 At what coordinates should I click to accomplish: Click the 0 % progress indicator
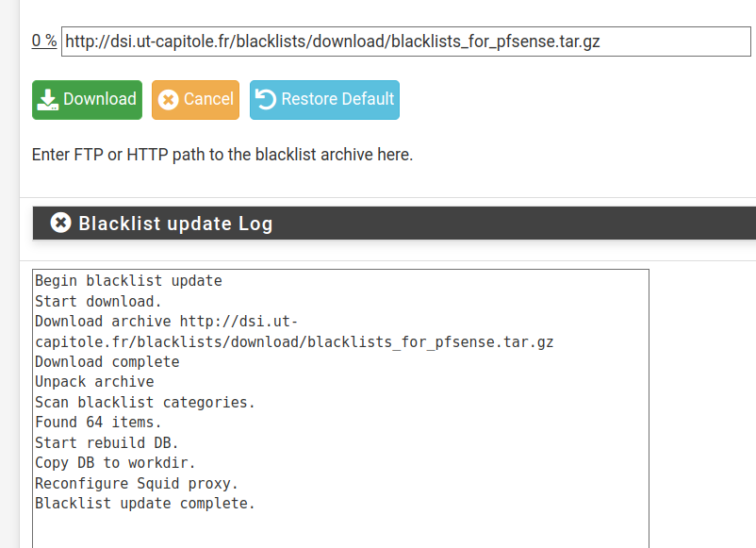(x=44, y=42)
